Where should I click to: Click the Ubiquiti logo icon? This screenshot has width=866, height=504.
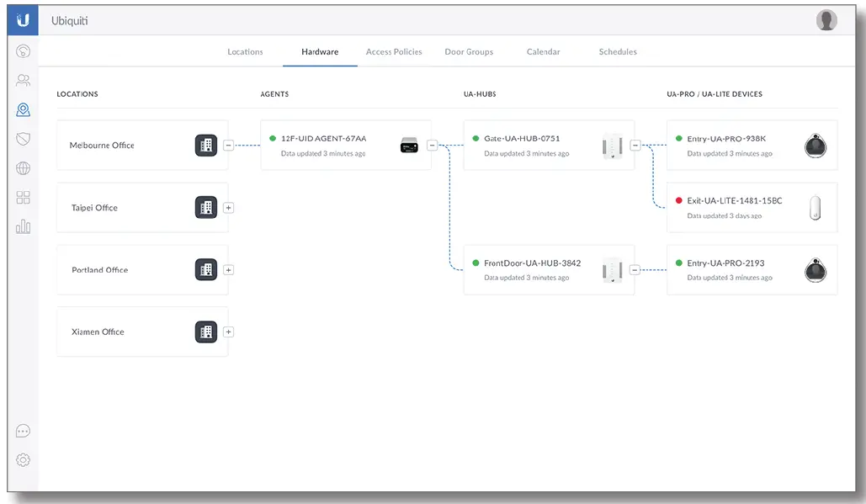pos(23,20)
